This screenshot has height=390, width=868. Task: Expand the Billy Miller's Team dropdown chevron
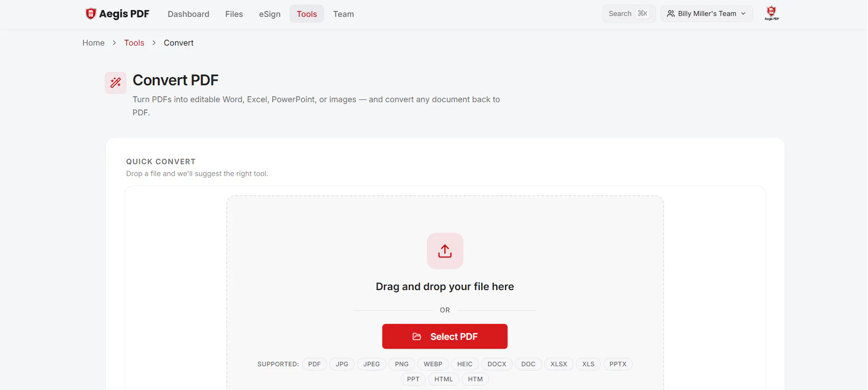coord(743,14)
